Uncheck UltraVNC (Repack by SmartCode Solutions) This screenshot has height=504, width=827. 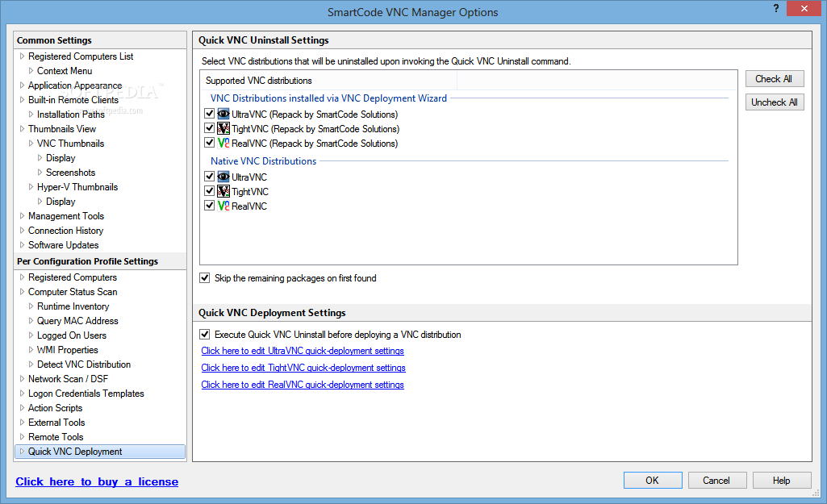click(x=210, y=114)
